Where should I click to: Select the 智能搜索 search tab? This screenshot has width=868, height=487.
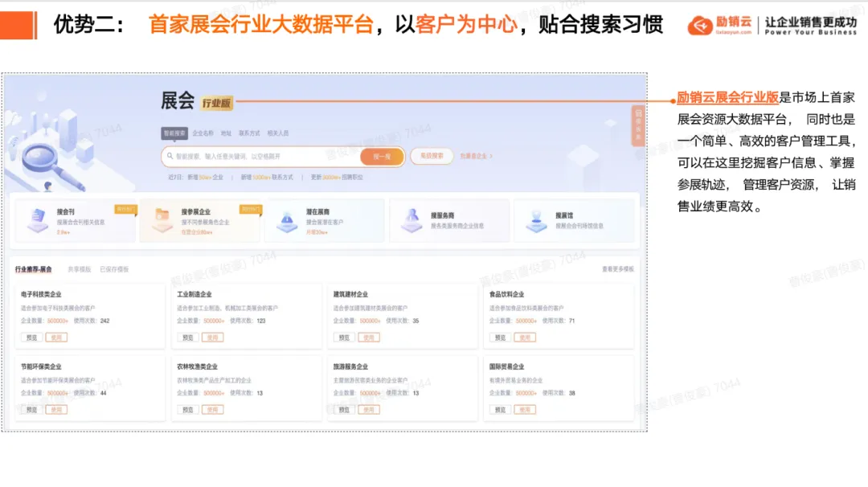[x=174, y=133]
